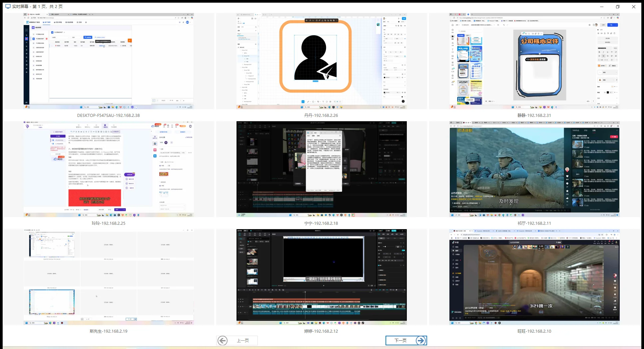This screenshot has width=644, height=349.
Task: Click the label 丹丹-192.168.2.26
Action: (321, 116)
